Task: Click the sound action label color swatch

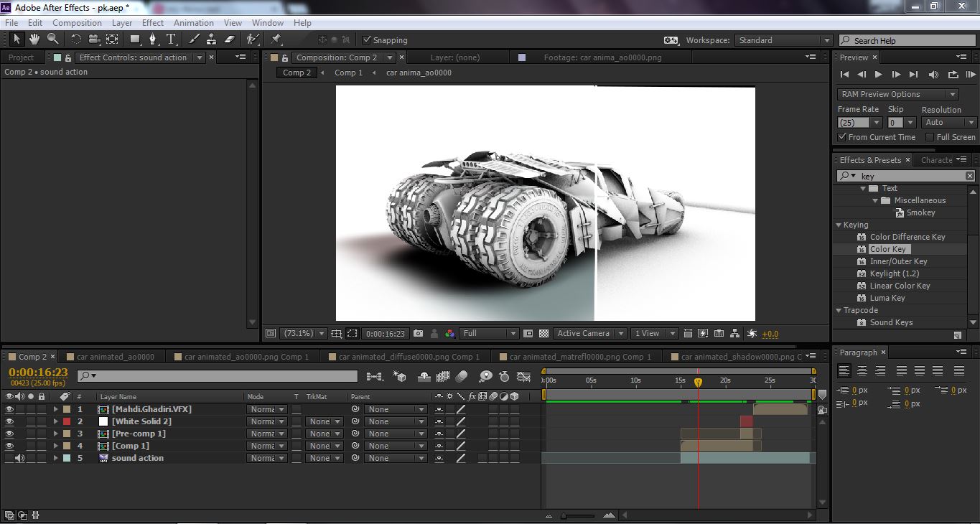Action: click(x=67, y=458)
